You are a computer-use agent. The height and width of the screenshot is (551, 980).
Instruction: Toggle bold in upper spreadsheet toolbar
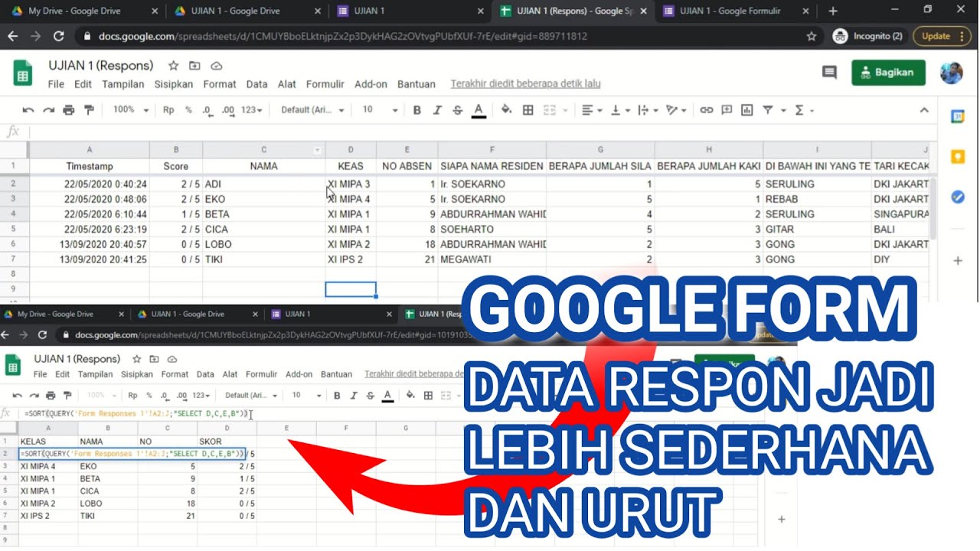pos(417,110)
